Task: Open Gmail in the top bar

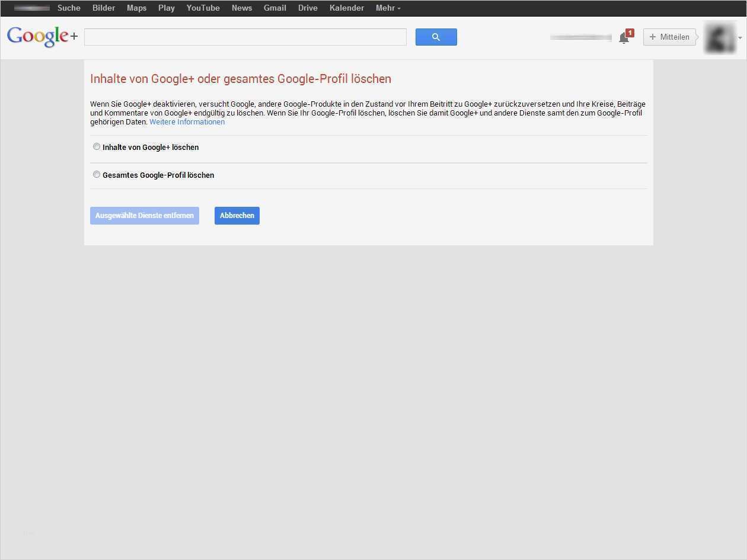Action: (x=275, y=8)
